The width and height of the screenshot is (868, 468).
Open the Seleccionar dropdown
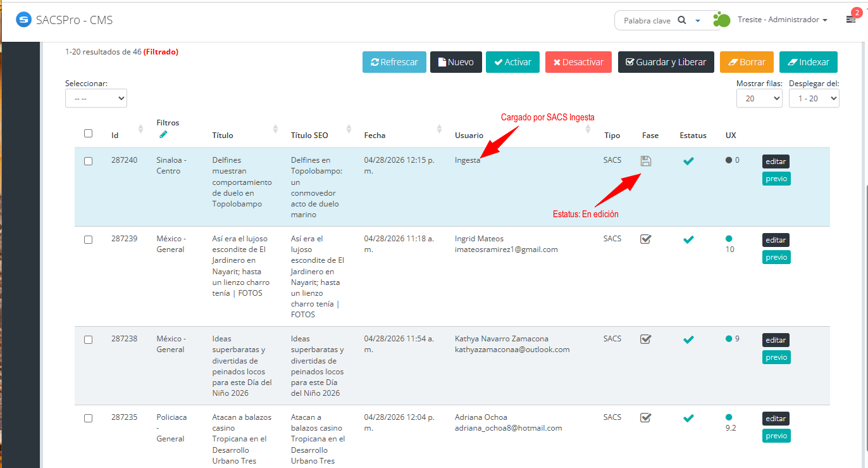pyautogui.click(x=96, y=98)
